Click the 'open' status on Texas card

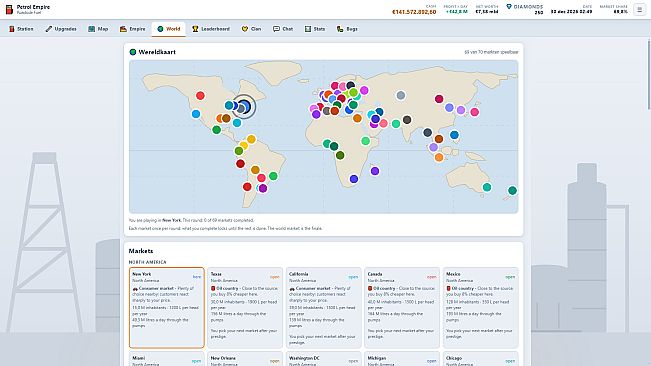[x=274, y=277]
